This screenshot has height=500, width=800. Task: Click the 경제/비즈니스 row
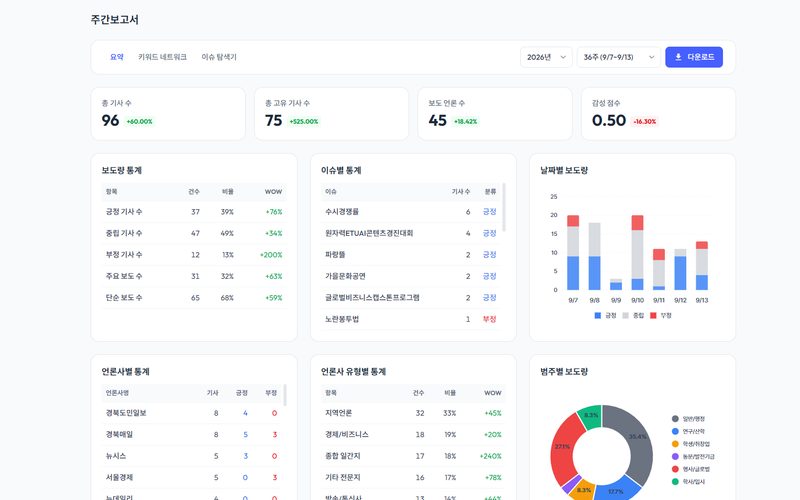[x=413, y=435]
